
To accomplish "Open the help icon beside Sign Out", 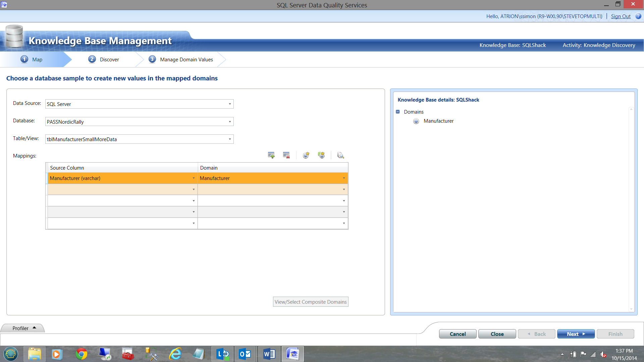I will (x=638, y=16).
